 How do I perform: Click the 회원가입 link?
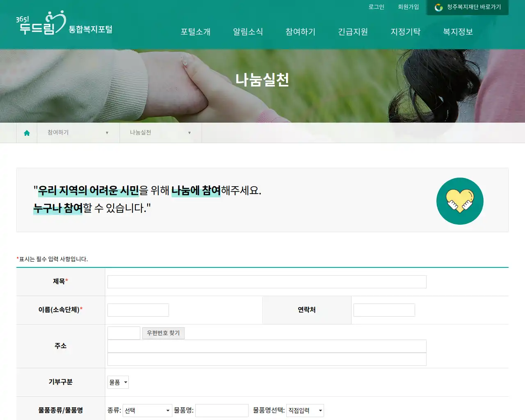coord(409,7)
